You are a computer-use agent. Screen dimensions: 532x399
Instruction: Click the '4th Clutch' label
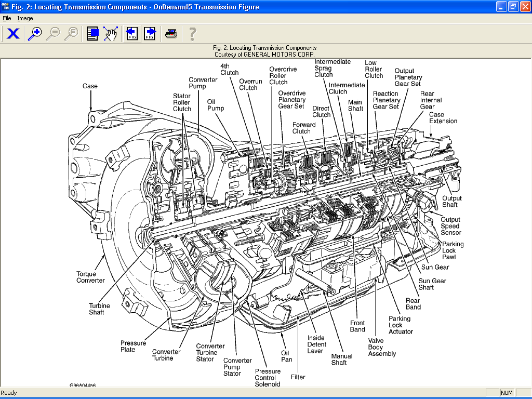tap(229, 69)
